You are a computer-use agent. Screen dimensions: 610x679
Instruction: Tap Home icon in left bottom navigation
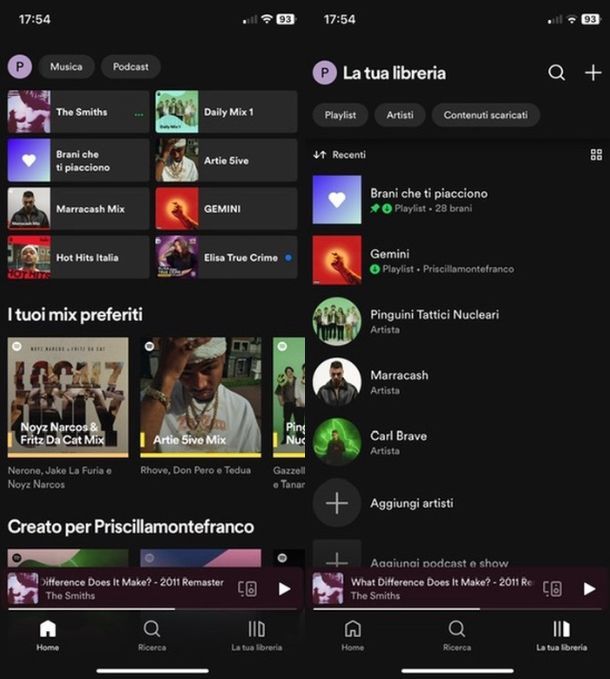tap(48, 629)
